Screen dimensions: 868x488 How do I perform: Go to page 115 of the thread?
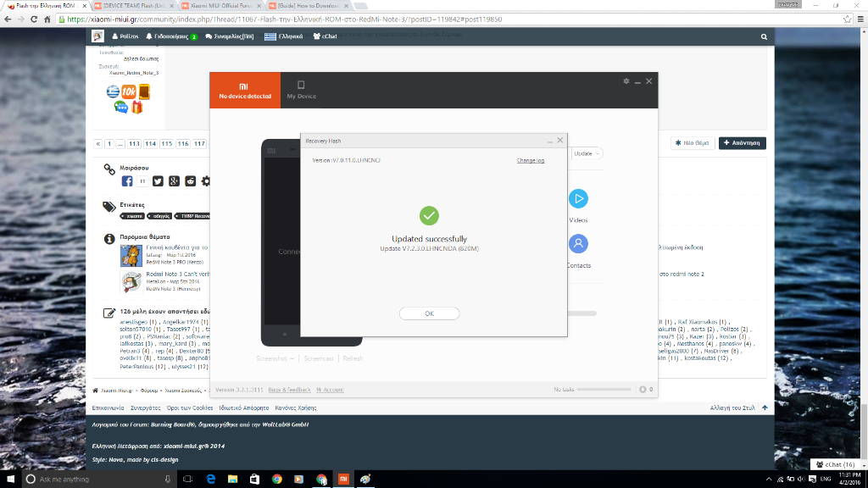click(x=167, y=144)
